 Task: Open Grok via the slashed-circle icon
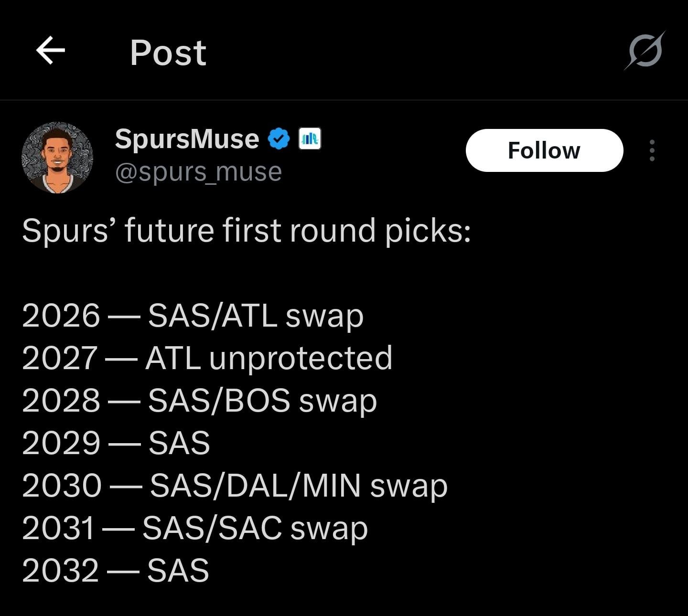[x=645, y=51]
